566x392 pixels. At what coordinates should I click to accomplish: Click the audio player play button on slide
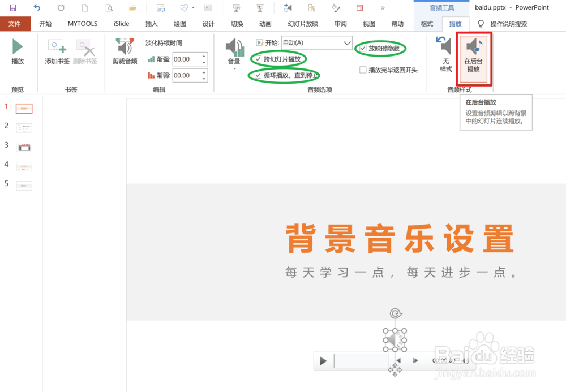[x=323, y=360]
